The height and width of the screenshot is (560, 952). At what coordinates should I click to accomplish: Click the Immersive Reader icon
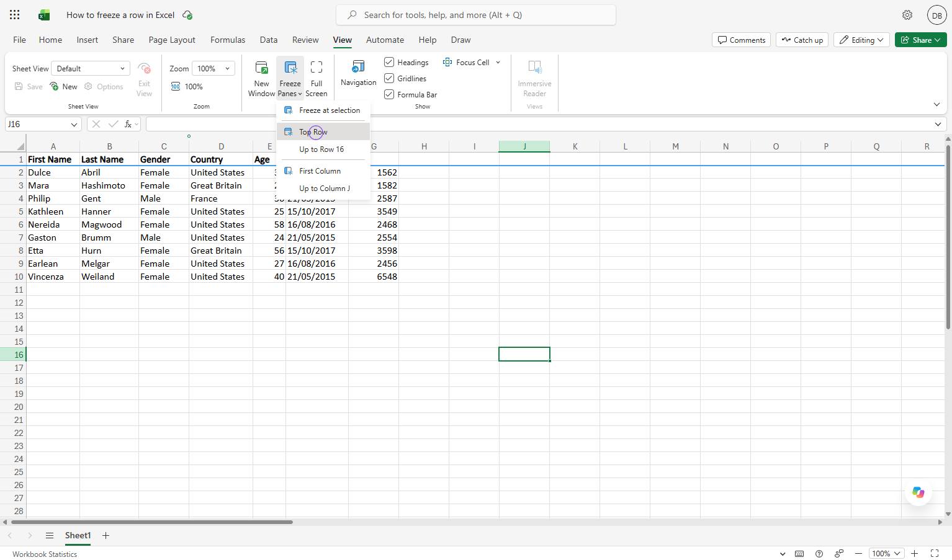534,68
